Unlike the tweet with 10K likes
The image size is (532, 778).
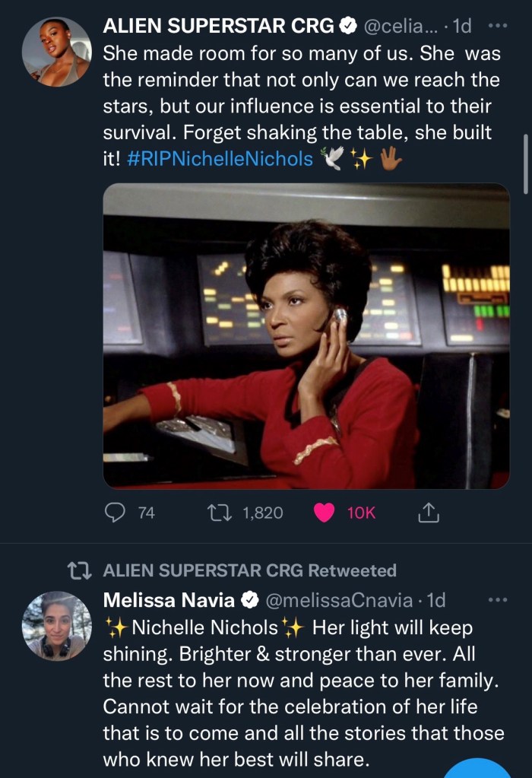(325, 513)
